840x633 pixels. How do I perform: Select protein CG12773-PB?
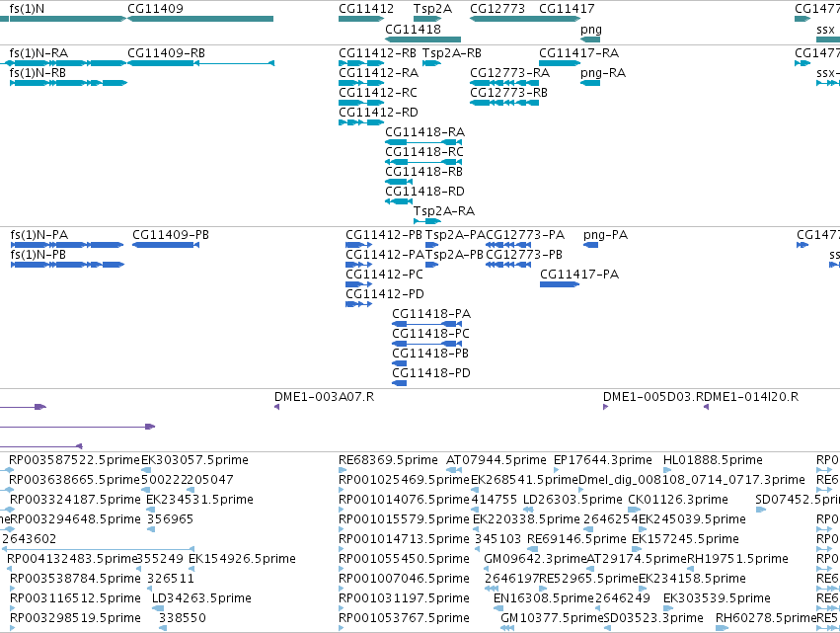(524, 255)
